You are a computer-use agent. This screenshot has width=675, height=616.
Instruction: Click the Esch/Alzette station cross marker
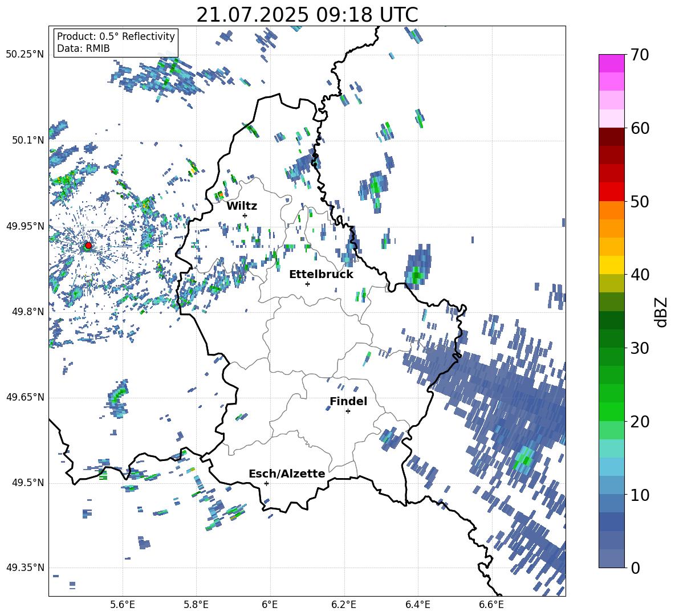[x=266, y=483]
